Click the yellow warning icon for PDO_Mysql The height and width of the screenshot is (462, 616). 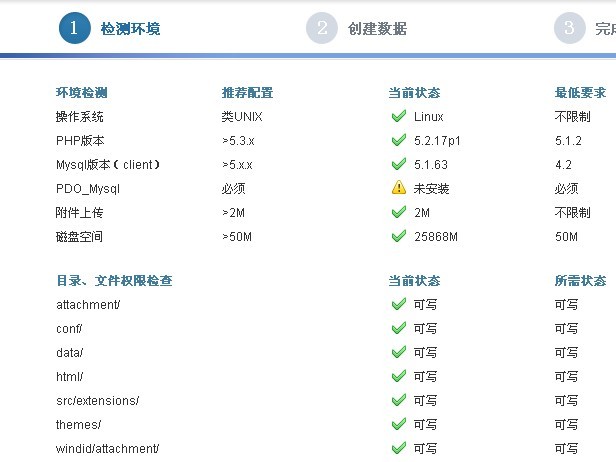pos(398,188)
